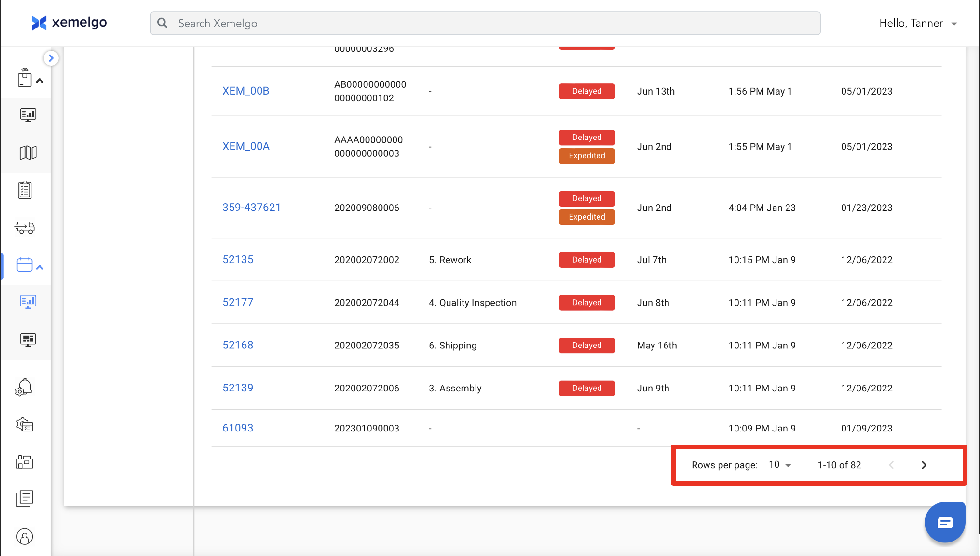Open work order 52177
Viewport: 980px width, 556px height.
(x=238, y=302)
